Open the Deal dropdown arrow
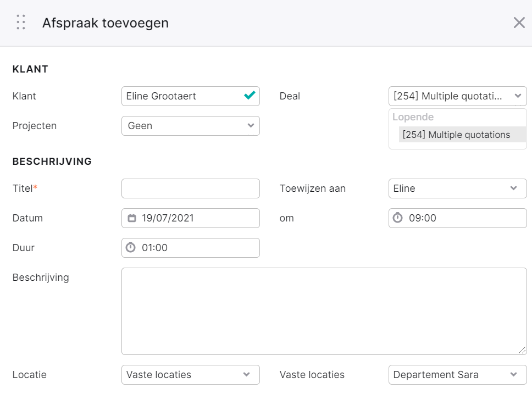This screenshot has height=394, width=532. point(518,96)
